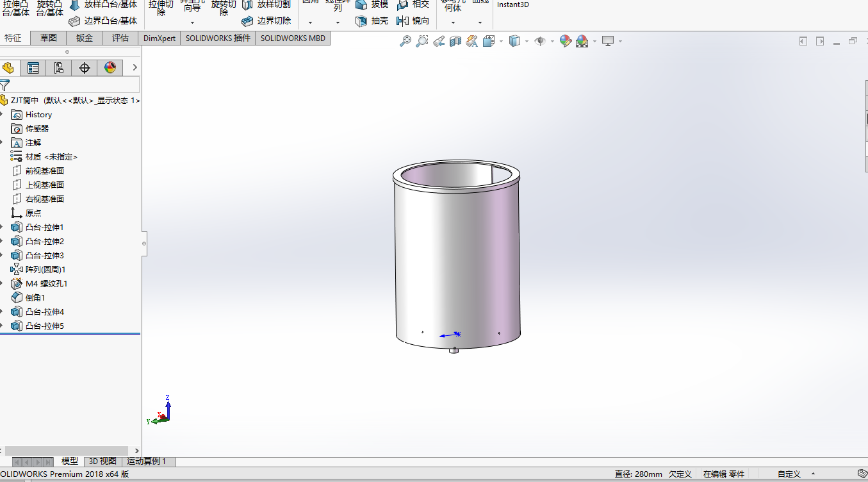The height and width of the screenshot is (482, 868).
Task: Click the 相交 intersect tool
Action: [x=413, y=4]
